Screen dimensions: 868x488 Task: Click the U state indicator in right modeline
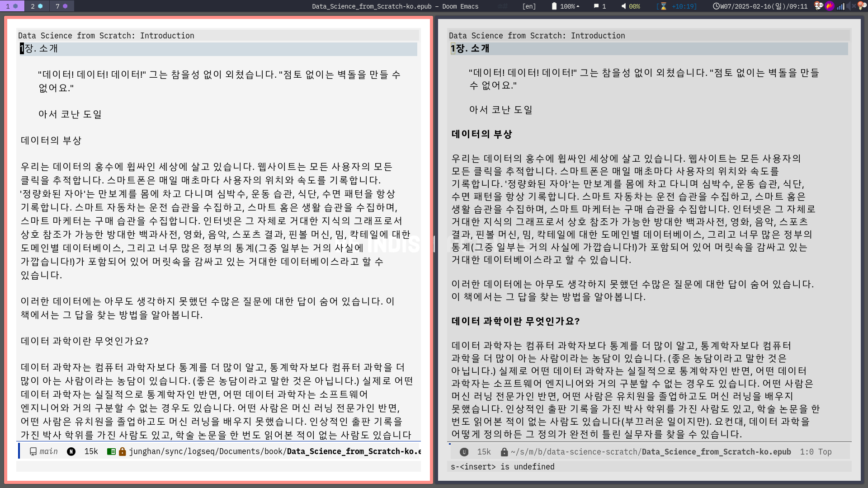464,452
